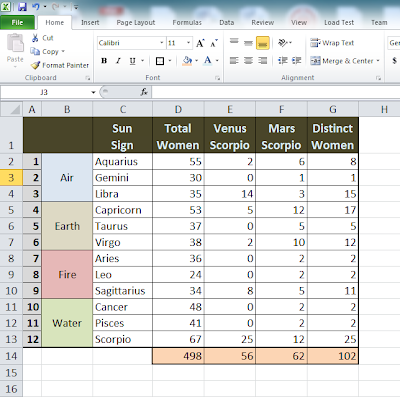The width and height of the screenshot is (400, 397).
Task: Click the Decrease Font Size icon
Action: [214, 43]
